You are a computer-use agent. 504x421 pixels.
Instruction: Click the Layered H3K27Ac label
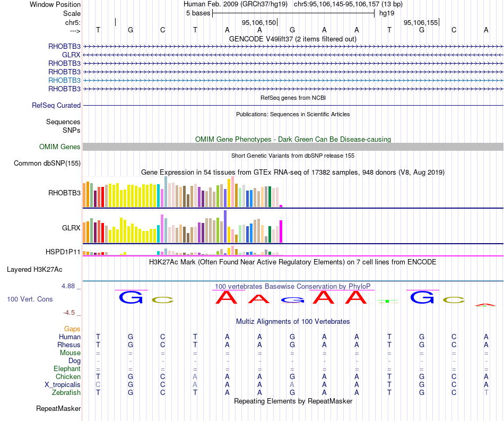click(x=34, y=270)
